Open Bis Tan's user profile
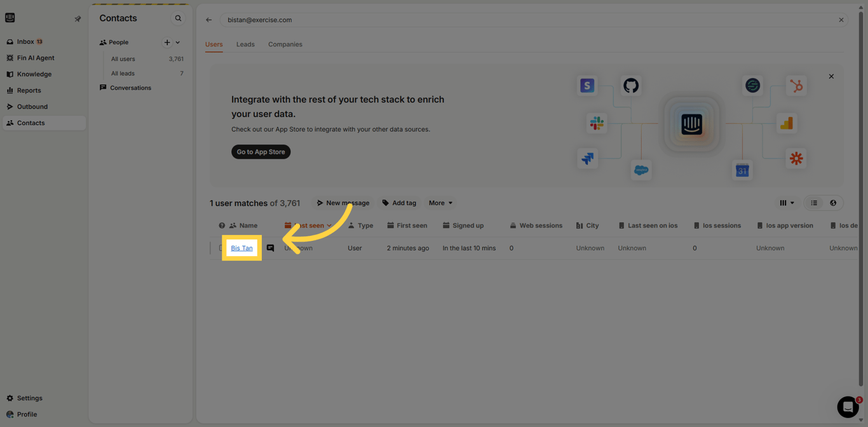 241,248
